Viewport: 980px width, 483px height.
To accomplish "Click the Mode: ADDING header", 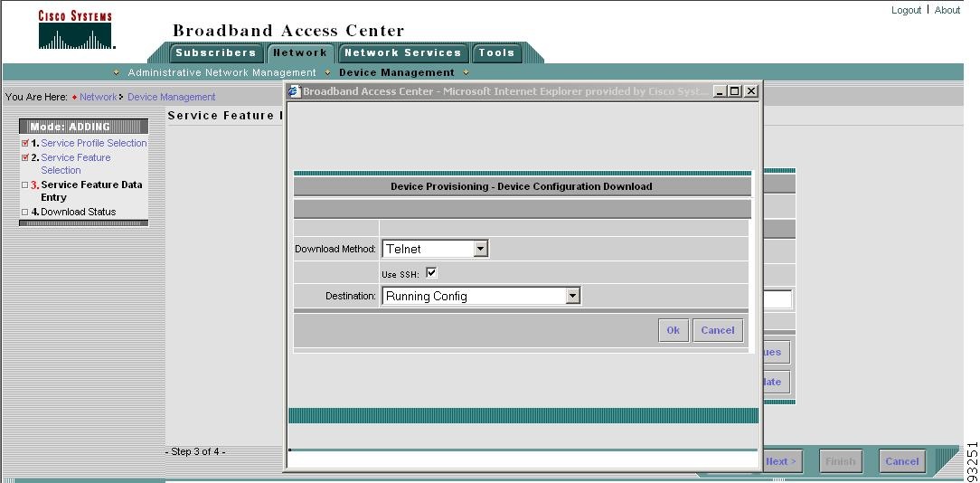I will pos(84,127).
